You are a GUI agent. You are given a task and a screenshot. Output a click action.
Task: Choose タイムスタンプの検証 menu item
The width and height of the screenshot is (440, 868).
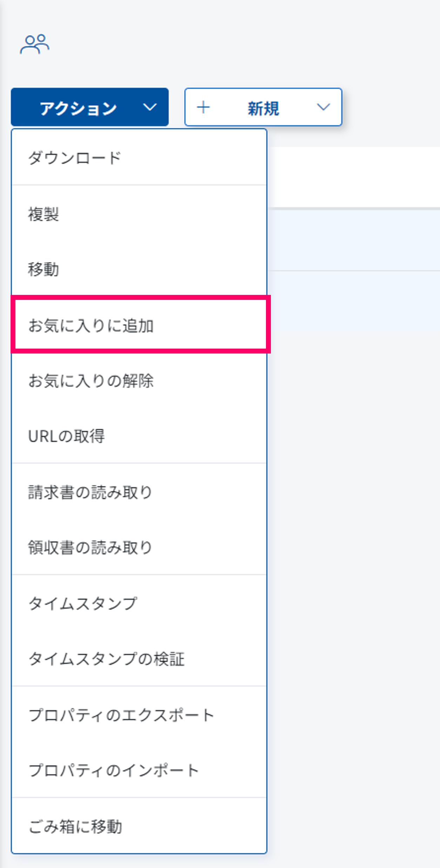click(106, 659)
